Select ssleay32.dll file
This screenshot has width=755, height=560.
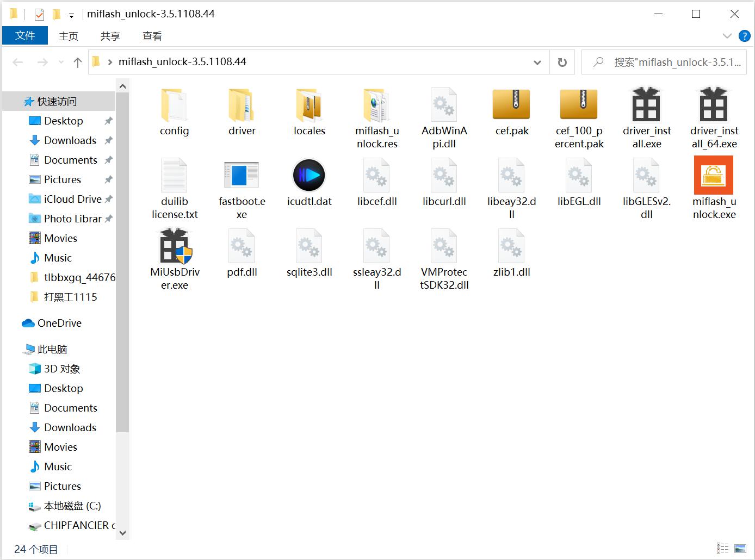(376, 260)
